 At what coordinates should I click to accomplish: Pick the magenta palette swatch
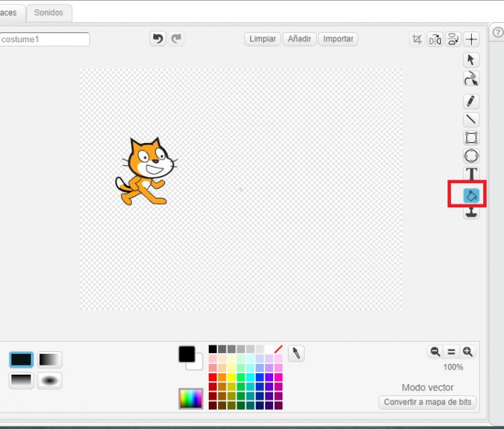pos(278,377)
